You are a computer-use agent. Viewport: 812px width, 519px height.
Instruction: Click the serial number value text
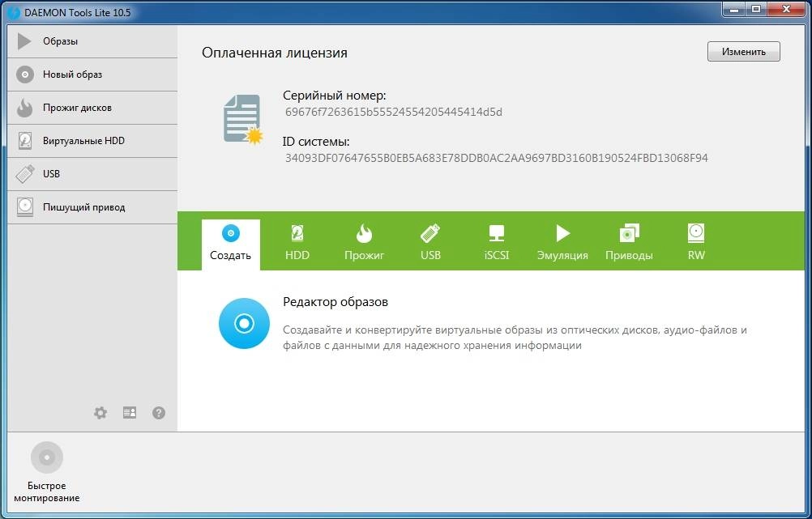point(394,112)
